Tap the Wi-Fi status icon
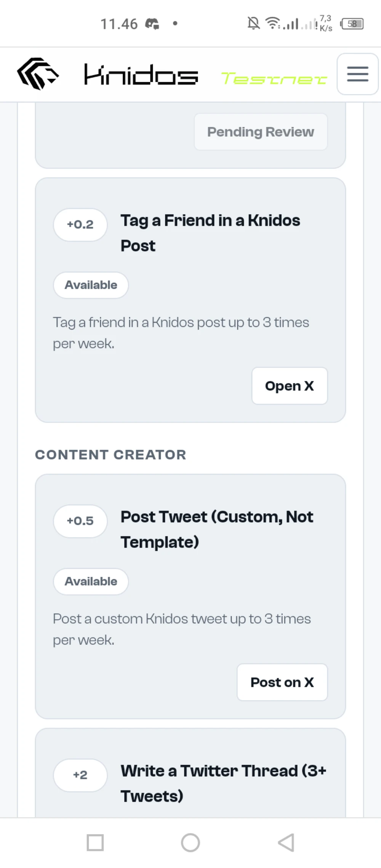 pos(272,24)
